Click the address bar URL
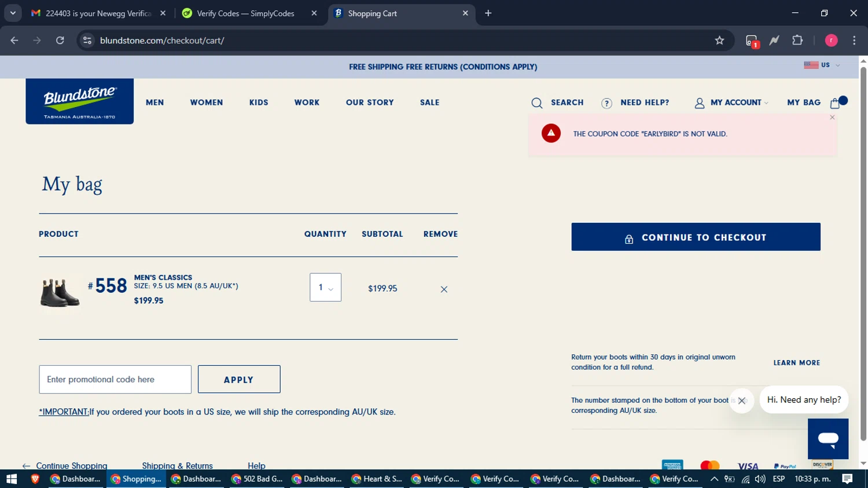This screenshot has height=488, width=868. click(x=162, y=41)
